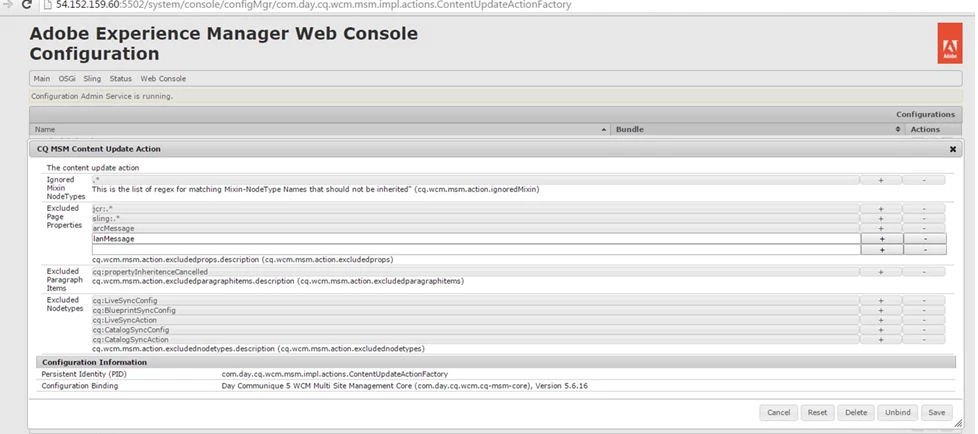Reset the configuration form
978x434 pixels.
(817, 412)
